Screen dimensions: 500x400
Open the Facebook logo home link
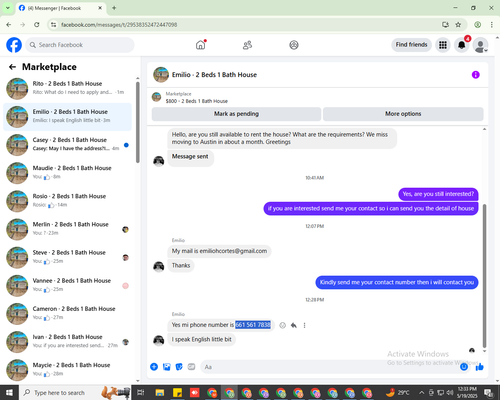click(x=14, y=45)
